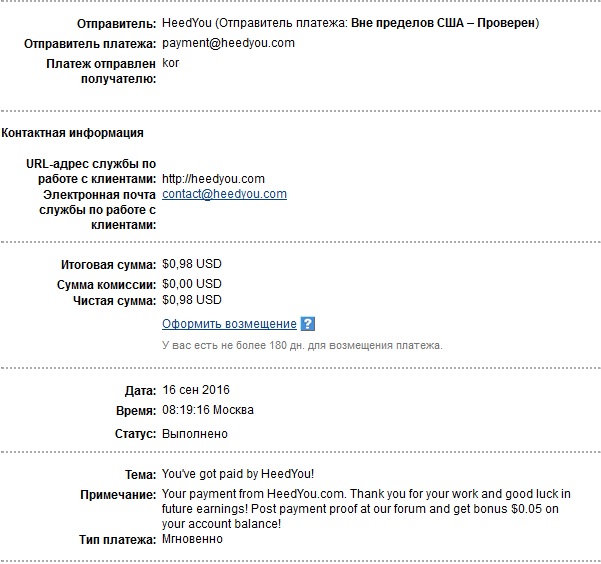The width and height of the screenshot is (601, 564).
Task: Click the time 08:19:16 Москва
Action: pos(208,410)
